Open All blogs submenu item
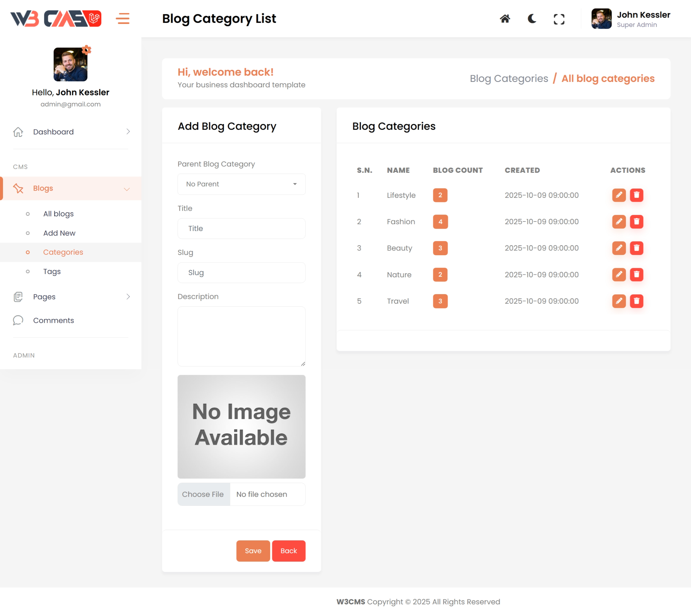 click(x=58, y=214)
